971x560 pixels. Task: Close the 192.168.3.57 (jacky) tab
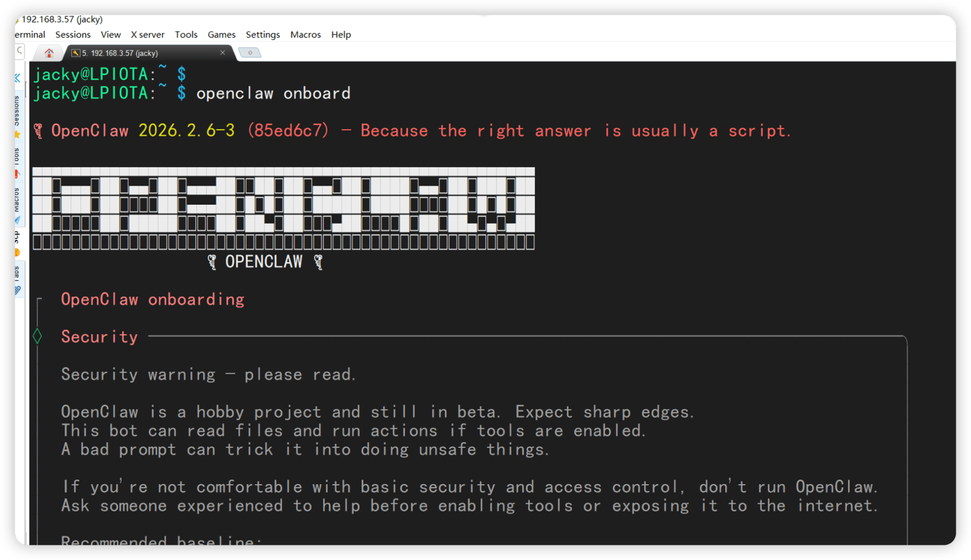(x=223, y=53)
